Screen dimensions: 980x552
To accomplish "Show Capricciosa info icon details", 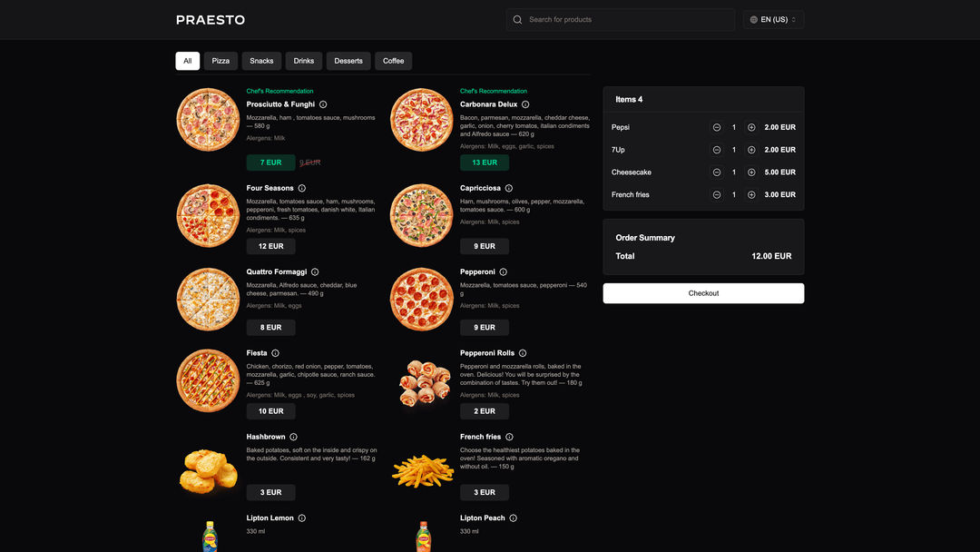I will 509,188.
